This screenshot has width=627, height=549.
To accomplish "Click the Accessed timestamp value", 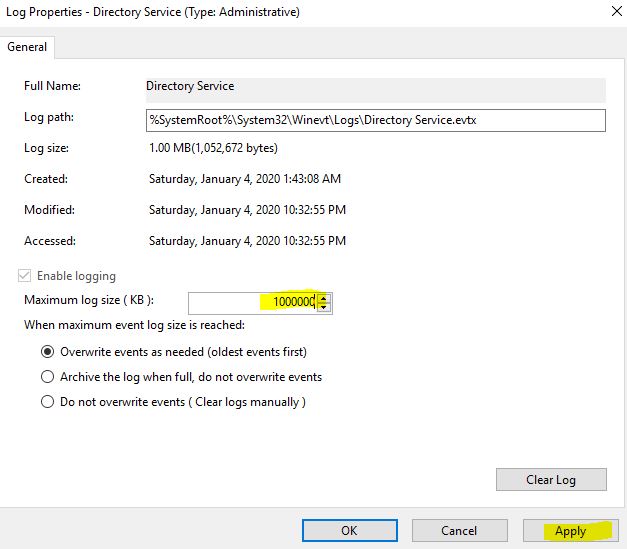I will point(247,241).
